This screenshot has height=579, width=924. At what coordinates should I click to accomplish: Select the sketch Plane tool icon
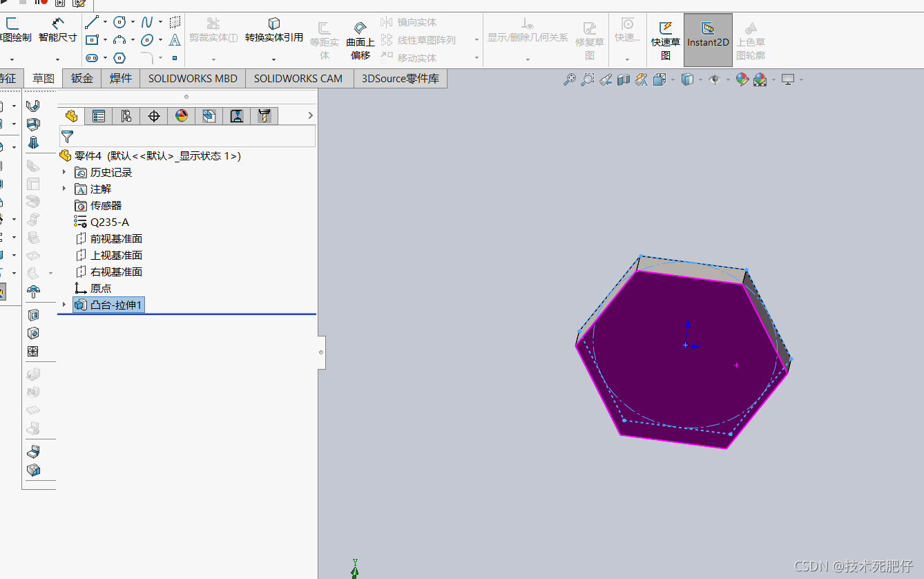point(175,22)
